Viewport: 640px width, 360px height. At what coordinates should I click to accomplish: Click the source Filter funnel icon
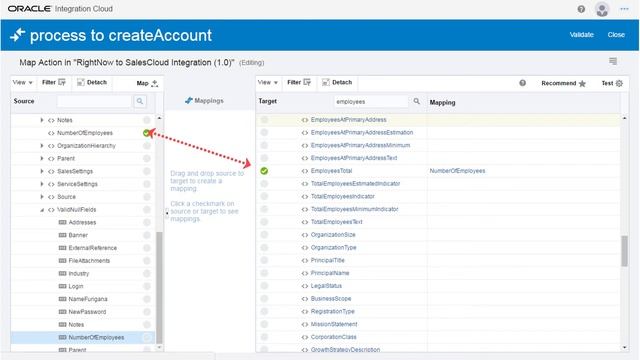(x=62, y=82)
